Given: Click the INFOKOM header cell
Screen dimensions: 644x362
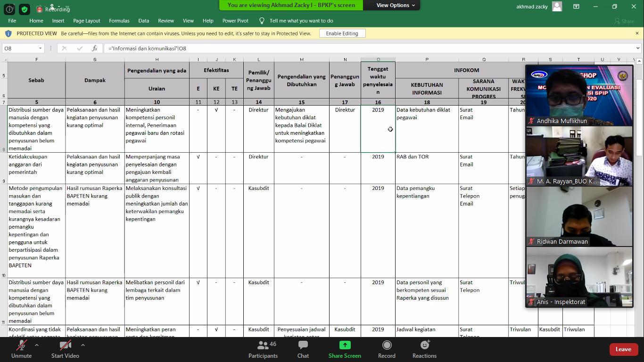Looking at the screenshot, I should point(467,70).
